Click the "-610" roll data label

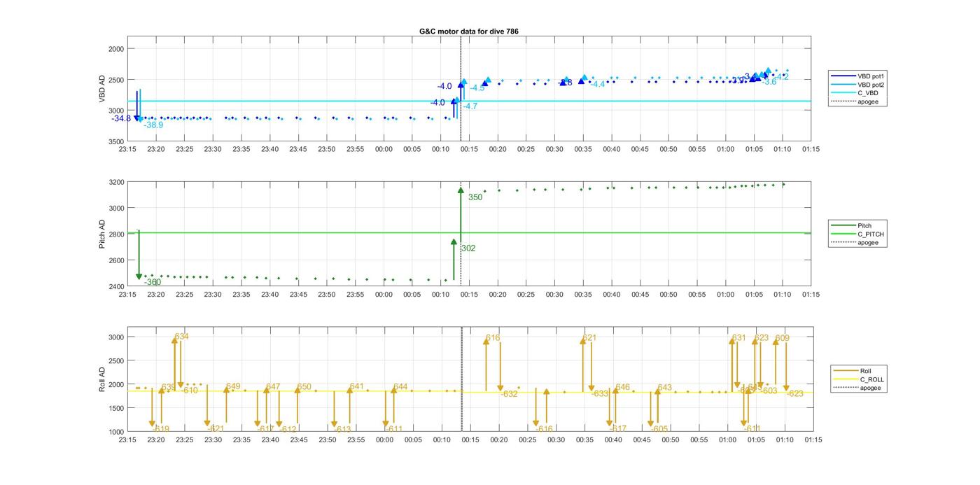point(190,391)
